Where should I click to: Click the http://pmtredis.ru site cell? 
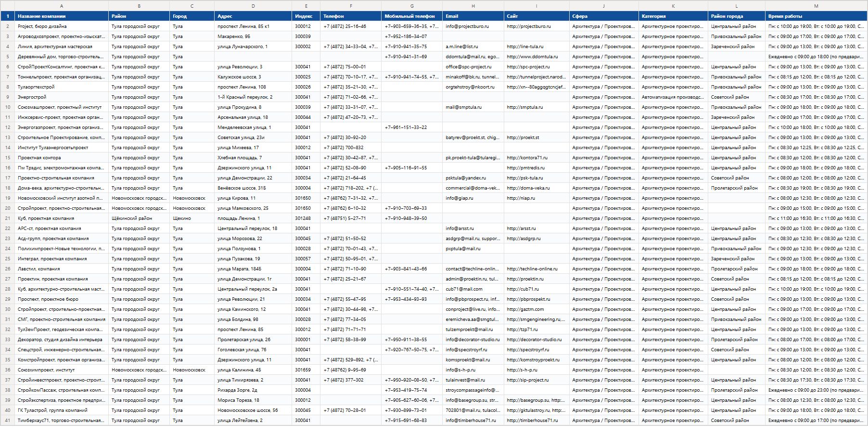536,168
